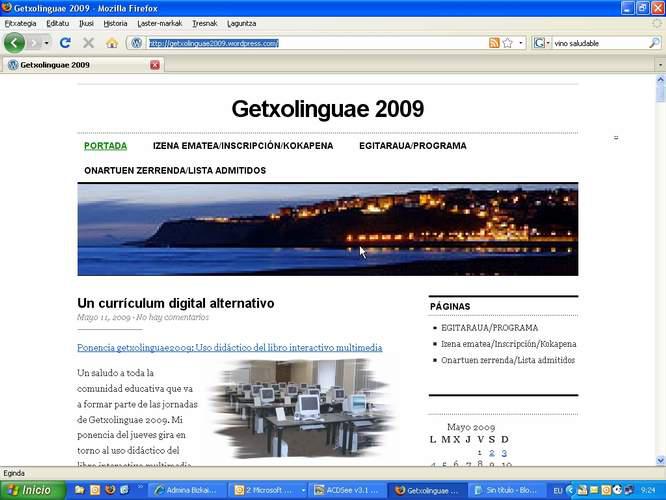Viewport: 666px width, 500px height.
Task: Open the Laster-markak menu
Action: pyautogui.click(x=160, y=24)
